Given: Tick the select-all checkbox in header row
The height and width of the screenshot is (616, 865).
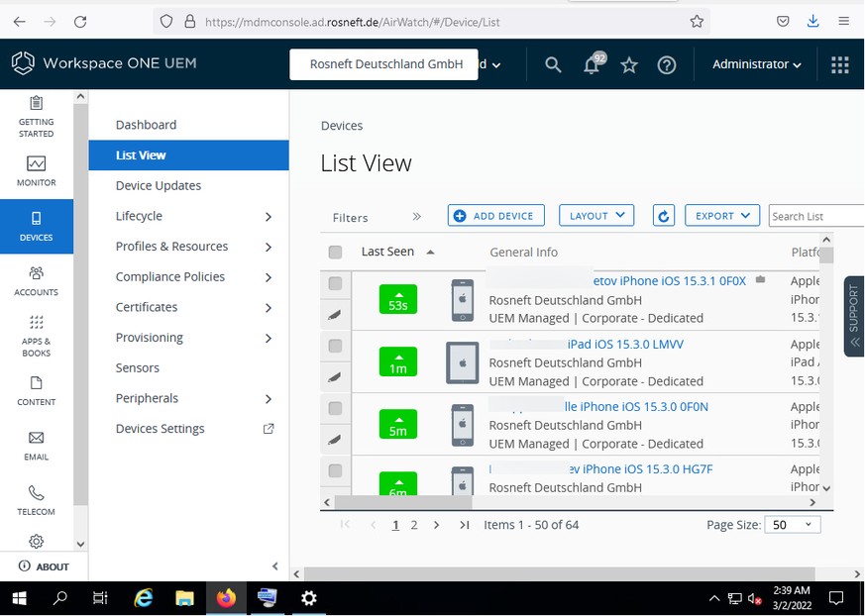Looking at the screenshot, I should 335,253.
